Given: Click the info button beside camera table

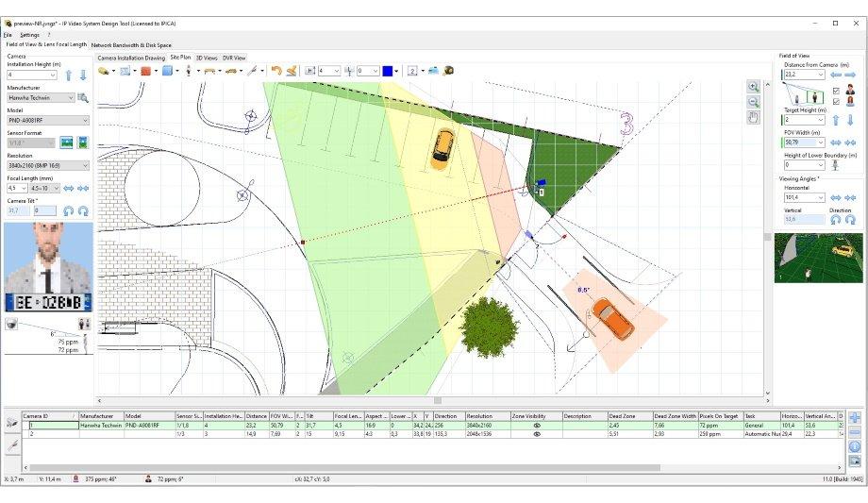Looking at the screenshot, I should pos(855,446).
